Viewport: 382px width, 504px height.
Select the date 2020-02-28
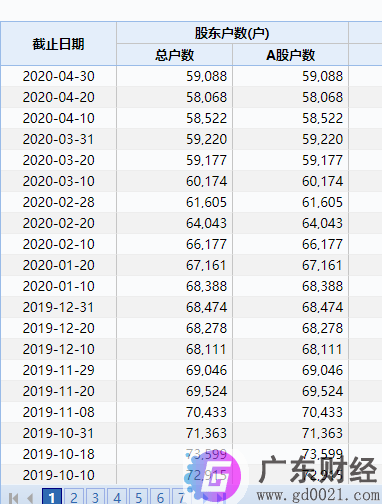[x=59, y=202]
